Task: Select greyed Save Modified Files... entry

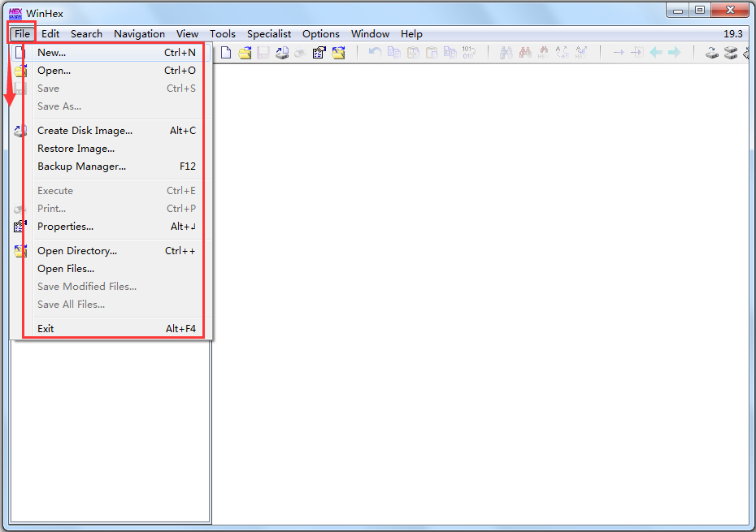Action: [111, 287]
